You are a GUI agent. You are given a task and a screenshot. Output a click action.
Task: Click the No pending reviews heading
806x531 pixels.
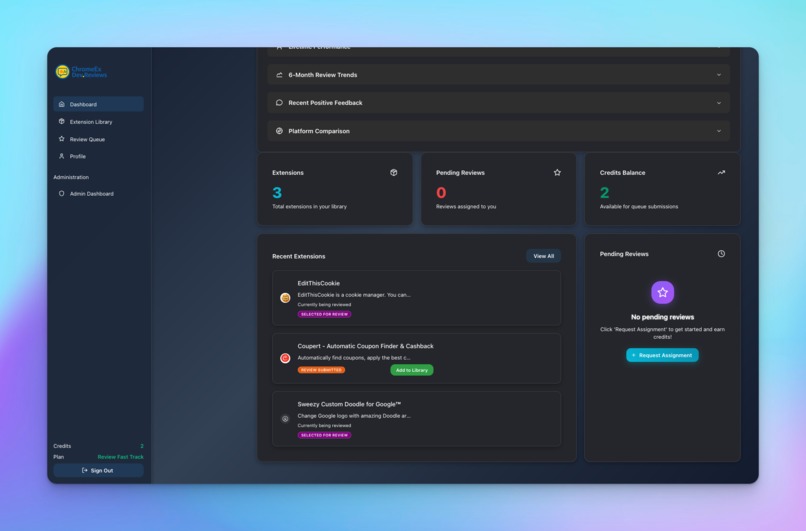663,317
